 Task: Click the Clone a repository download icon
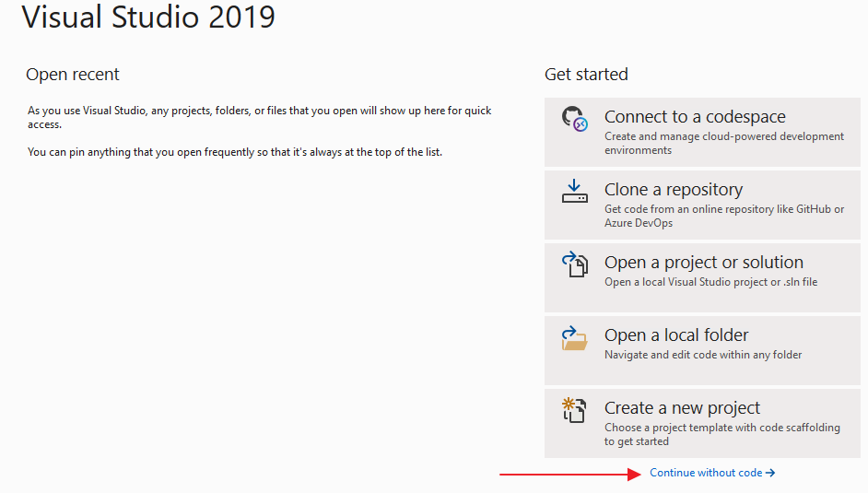pyautogui.click(x=575, y=192)
